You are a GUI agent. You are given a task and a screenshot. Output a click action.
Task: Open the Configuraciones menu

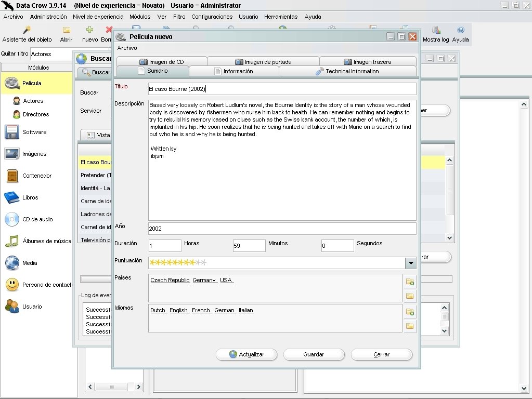pyautogui.click(x=212, y=17)
